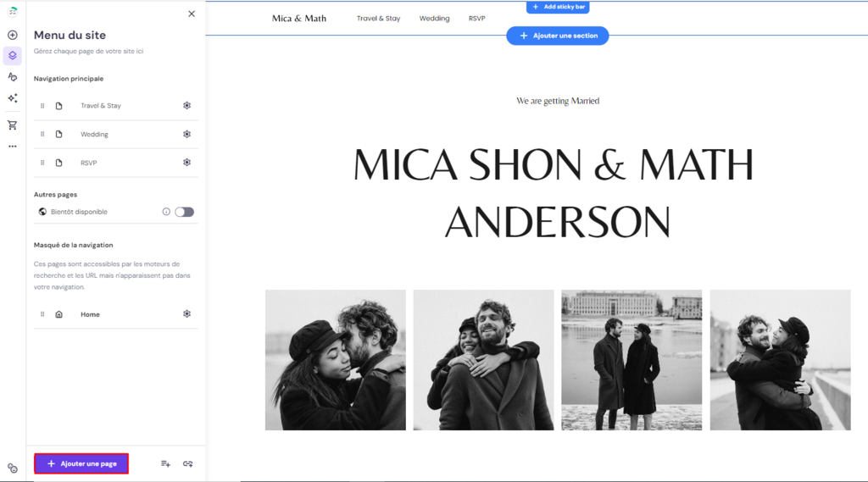Click Wedding in site header menu
Viewport: 868px width, 482px height.
(x=435, y=19)
